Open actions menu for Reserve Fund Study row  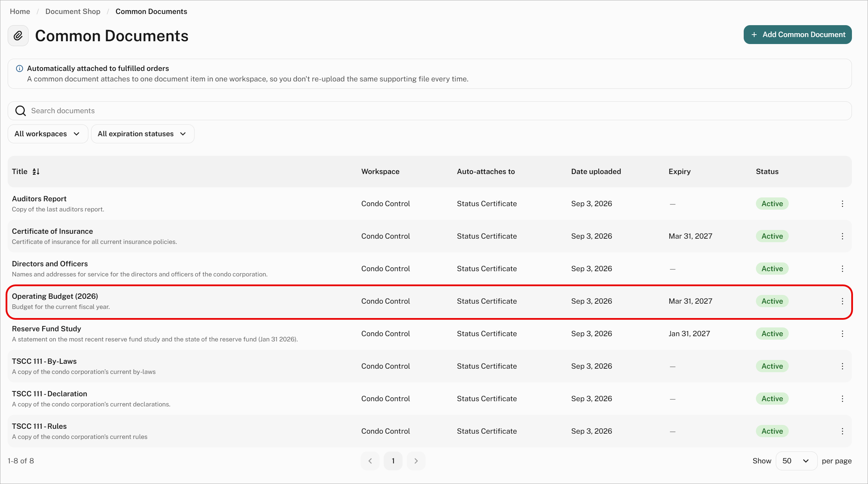[x=842, y=334]
